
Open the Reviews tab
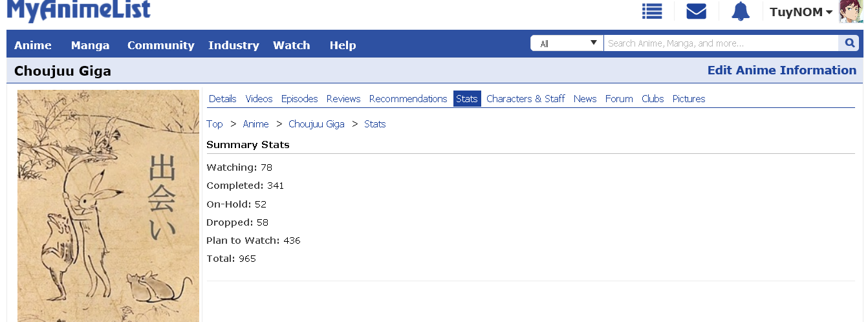pyautogui.click(x=343, y=99)
